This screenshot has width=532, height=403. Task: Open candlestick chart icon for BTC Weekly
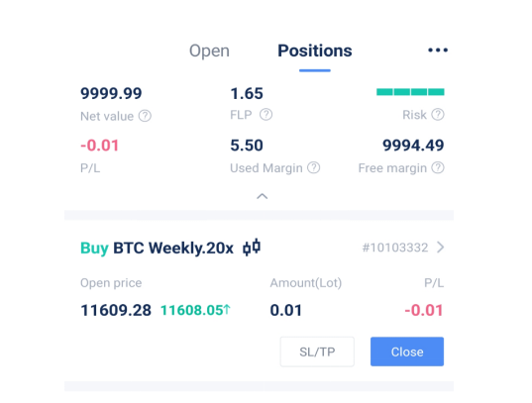[x=252, y=248]
